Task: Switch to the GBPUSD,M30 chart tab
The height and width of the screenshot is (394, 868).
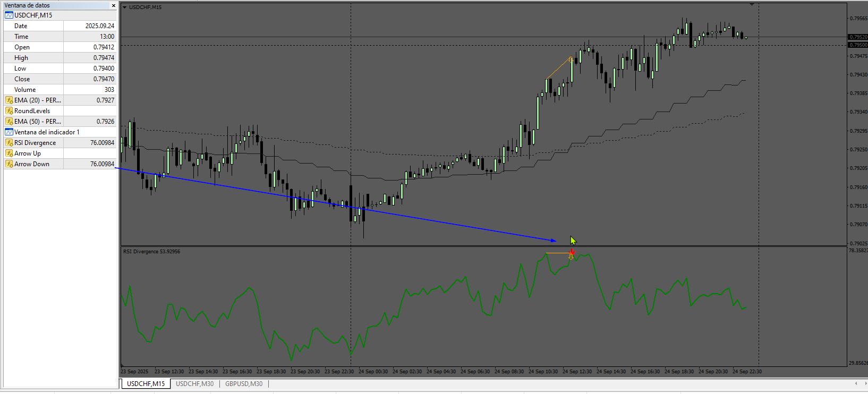Action: pyautogui.click(x=244, y=384)
